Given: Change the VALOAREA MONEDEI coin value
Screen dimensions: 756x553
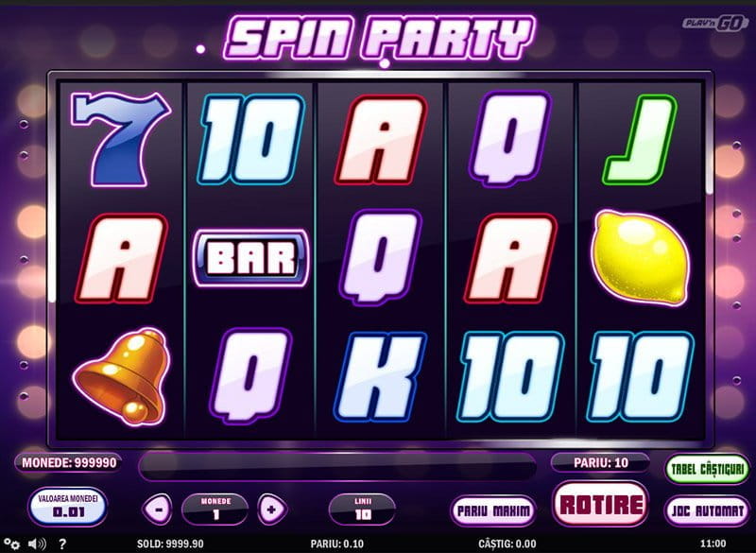Looking at the screenshot, I should click(68, 507).
